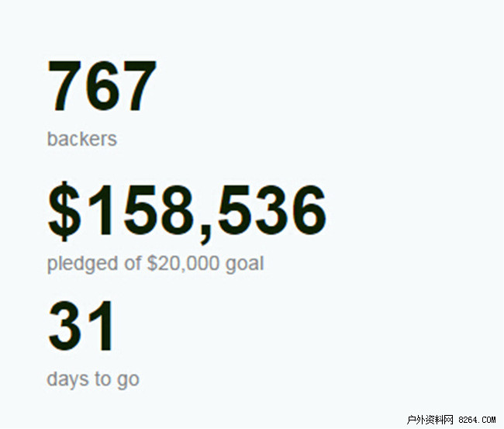Click the first 7 in 767
504x429 pixels.
[x=66, y=87]
